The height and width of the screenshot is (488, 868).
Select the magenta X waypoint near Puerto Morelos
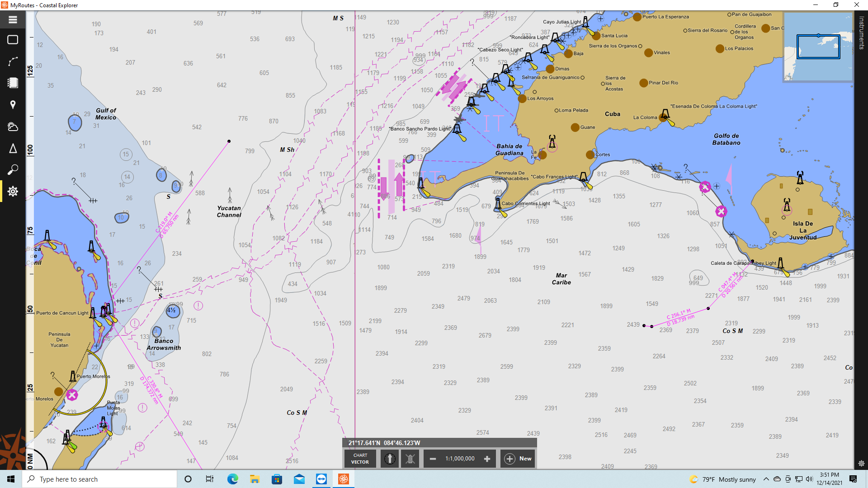(x=72, y=395)
